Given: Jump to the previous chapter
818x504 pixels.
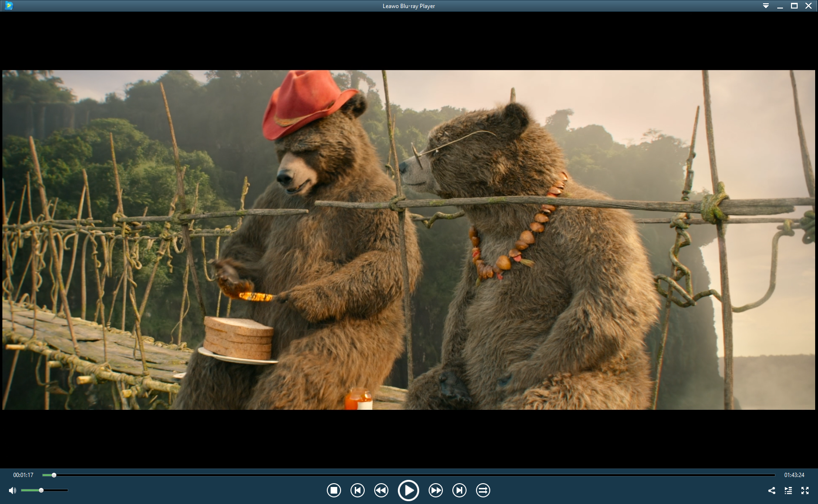Looking at the screenshot, I should [x=358, y=490].
